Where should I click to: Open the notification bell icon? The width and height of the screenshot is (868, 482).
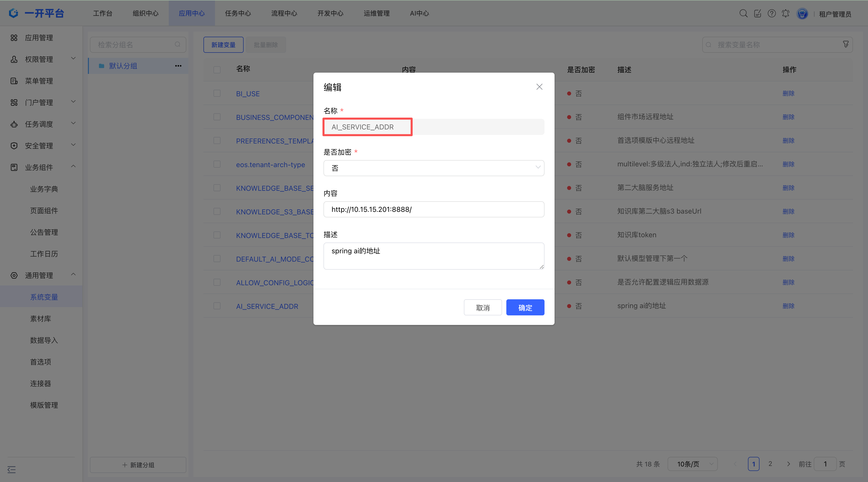(x=785, y=14)
